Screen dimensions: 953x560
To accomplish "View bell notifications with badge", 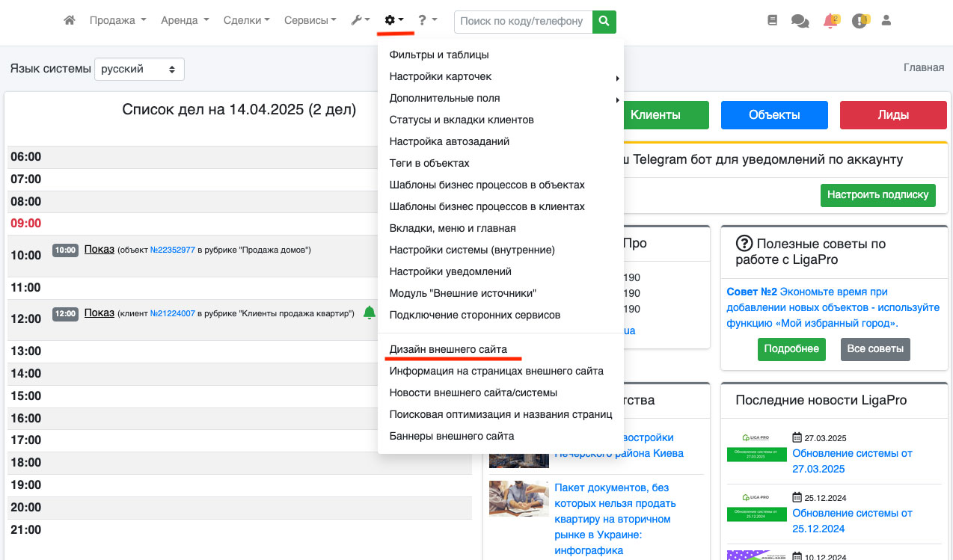I will pyautogui.click(x=831, y=21).
